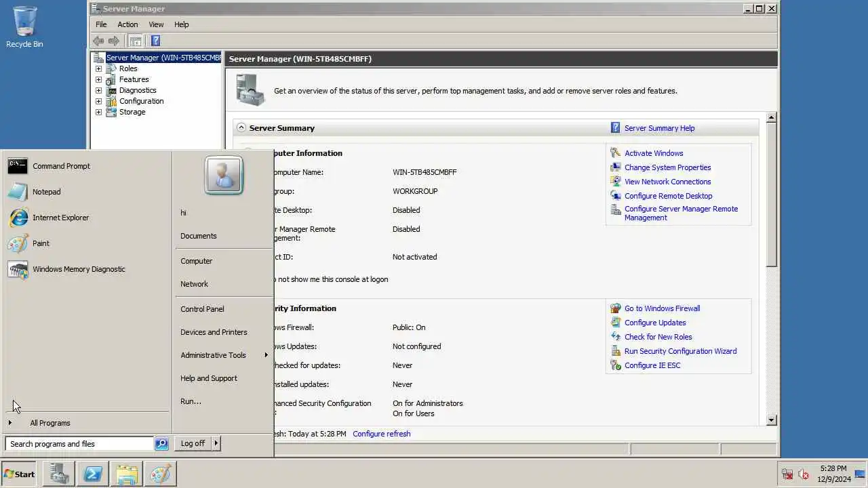
Task: Open Computer from Start menu
Action: pos(224,261)
